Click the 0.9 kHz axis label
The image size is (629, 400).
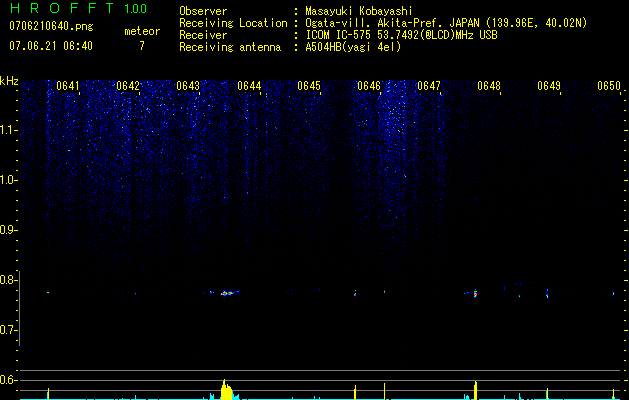click(x=8, y=230)
